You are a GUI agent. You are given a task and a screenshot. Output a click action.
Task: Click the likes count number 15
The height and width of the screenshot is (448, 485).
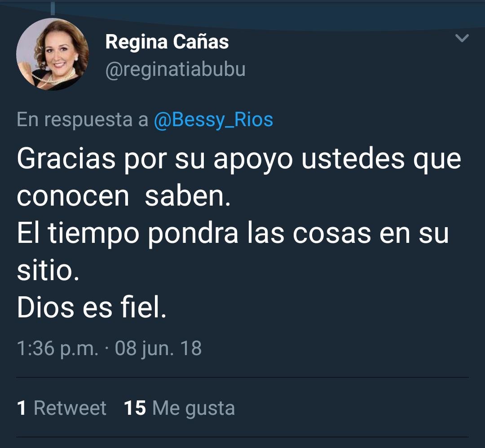(135, 408)
